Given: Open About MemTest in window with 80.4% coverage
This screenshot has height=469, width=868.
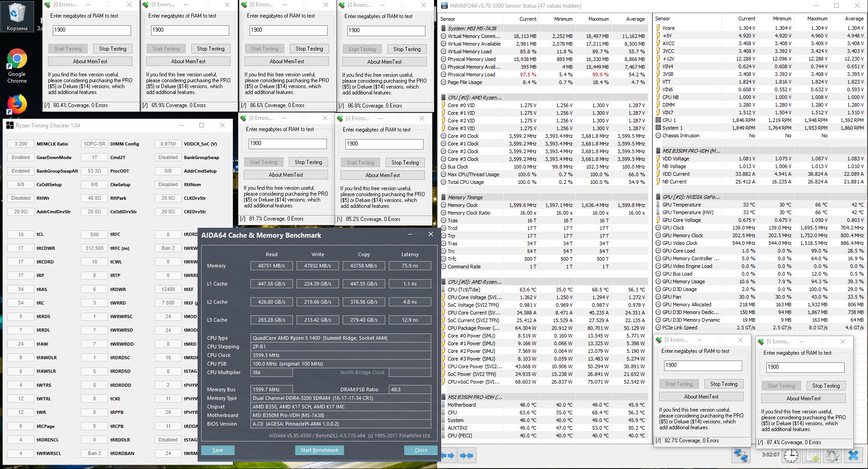Looking at the screenshot, I should pos(90,61).
